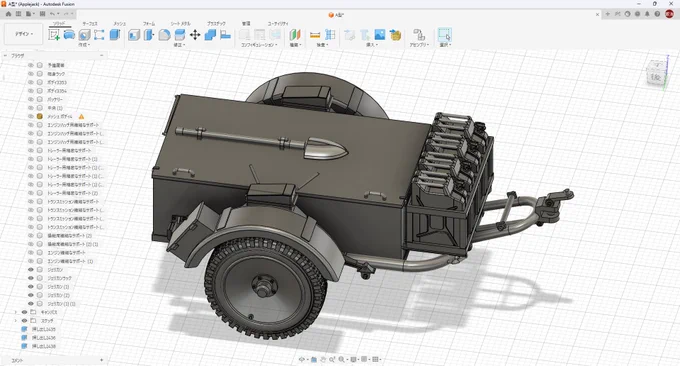Click the Orbit navigation tool
Screen dimensions: 680x366
302,359
